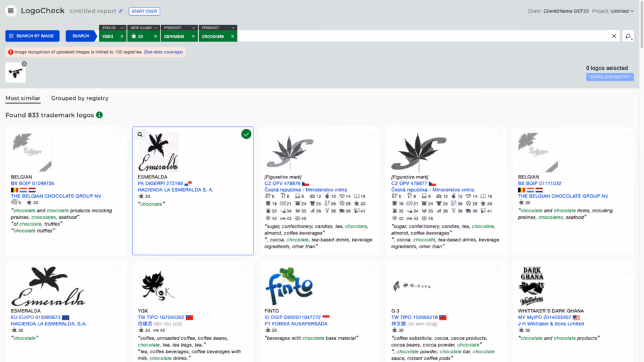Select the ESMERALDA EU EUIPO card checkbox
The image size is (644, 362).
(119, 269)
